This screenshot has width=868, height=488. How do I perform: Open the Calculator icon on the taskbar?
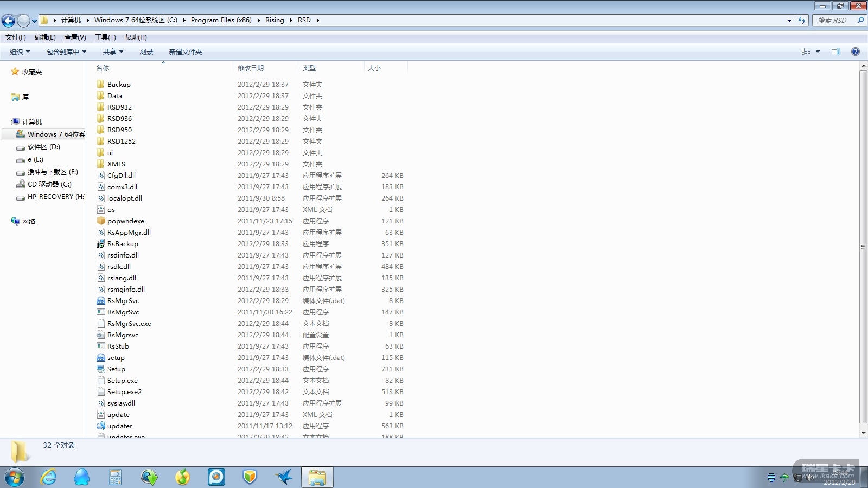(115, 477)
